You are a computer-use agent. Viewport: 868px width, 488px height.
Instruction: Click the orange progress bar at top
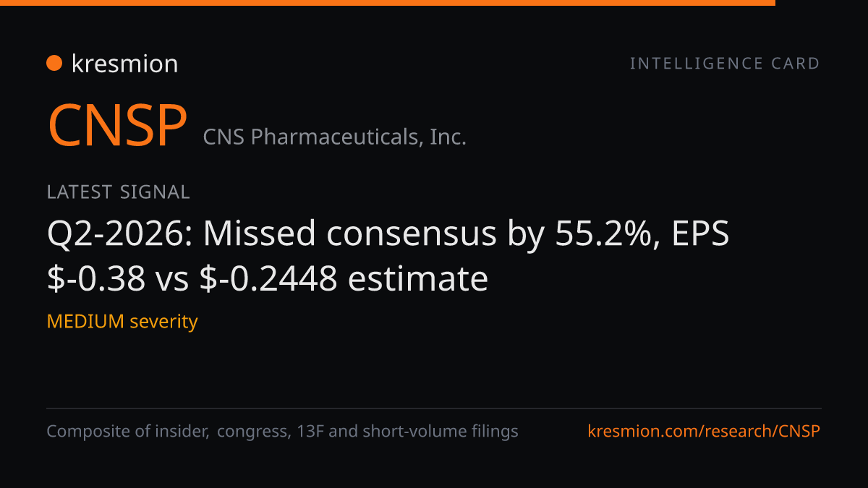(388, 3)
